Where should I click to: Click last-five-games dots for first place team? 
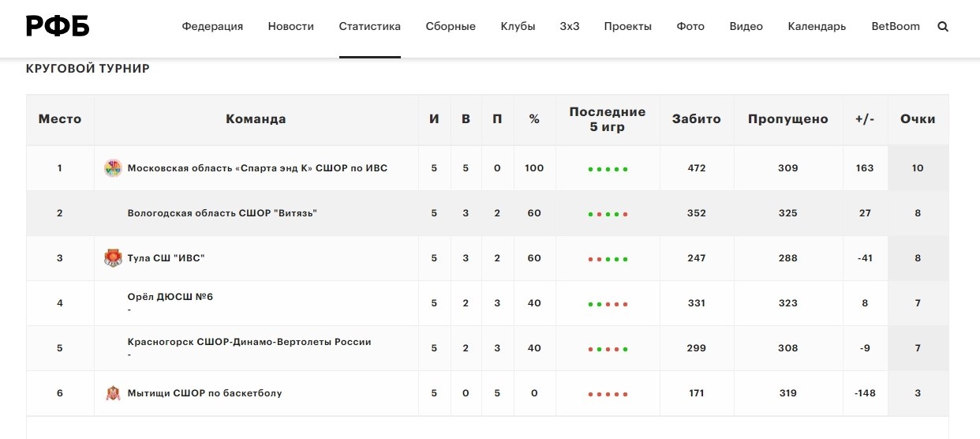coord(608,170)
